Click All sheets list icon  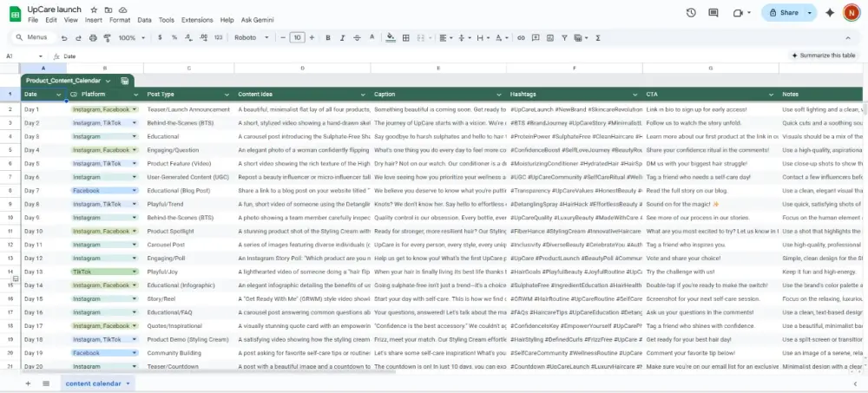click(x=46, y=383)
